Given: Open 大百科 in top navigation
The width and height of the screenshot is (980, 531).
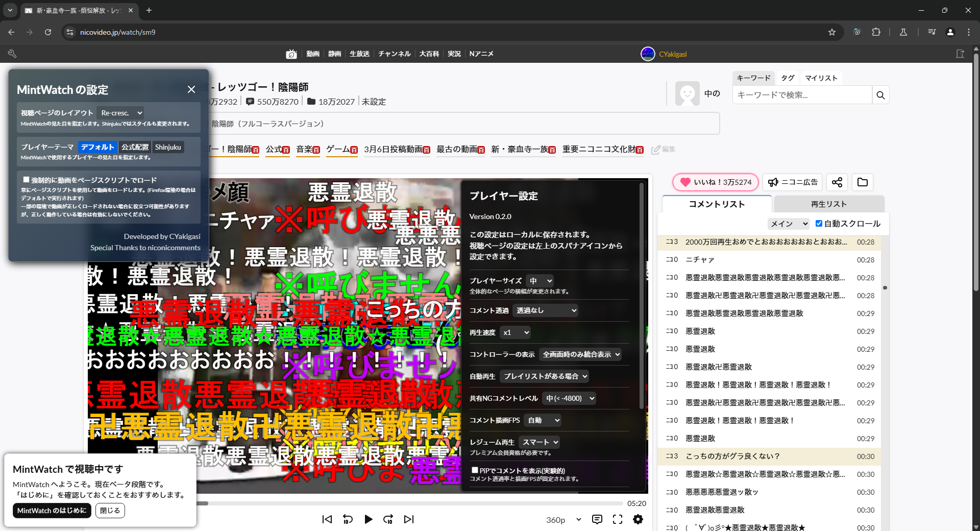Looking at the screenshot, I should pyautogui.click(x=429, y=54).
